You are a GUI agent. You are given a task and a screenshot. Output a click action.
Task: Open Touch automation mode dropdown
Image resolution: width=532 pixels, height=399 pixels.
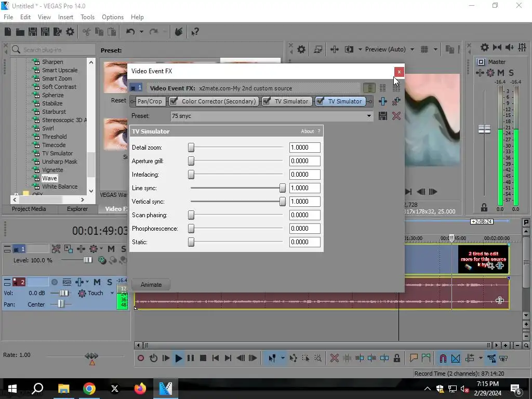point(112,293)
